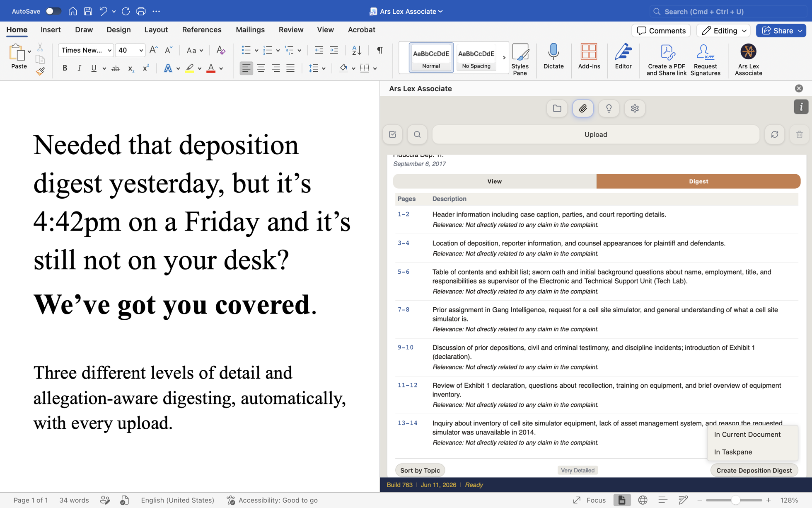Apply superscript formatting
This screenshot has height=508, width=812.
point(145,68)
